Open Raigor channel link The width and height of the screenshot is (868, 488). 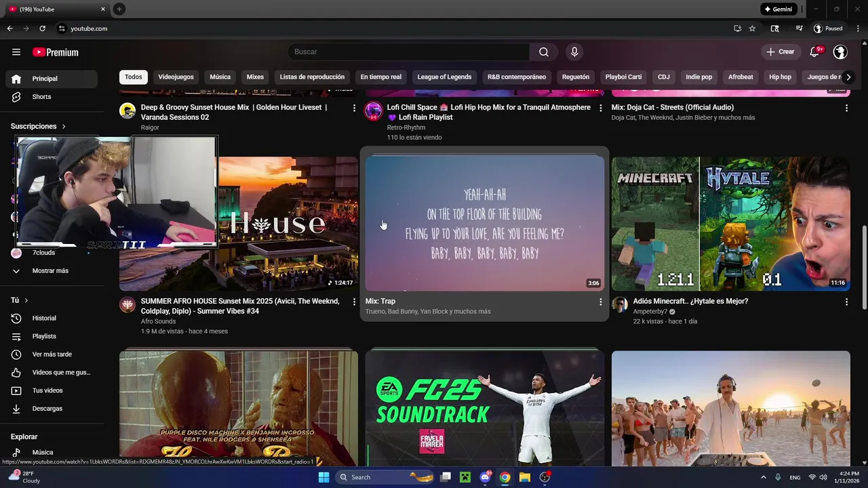click(150, 127)
